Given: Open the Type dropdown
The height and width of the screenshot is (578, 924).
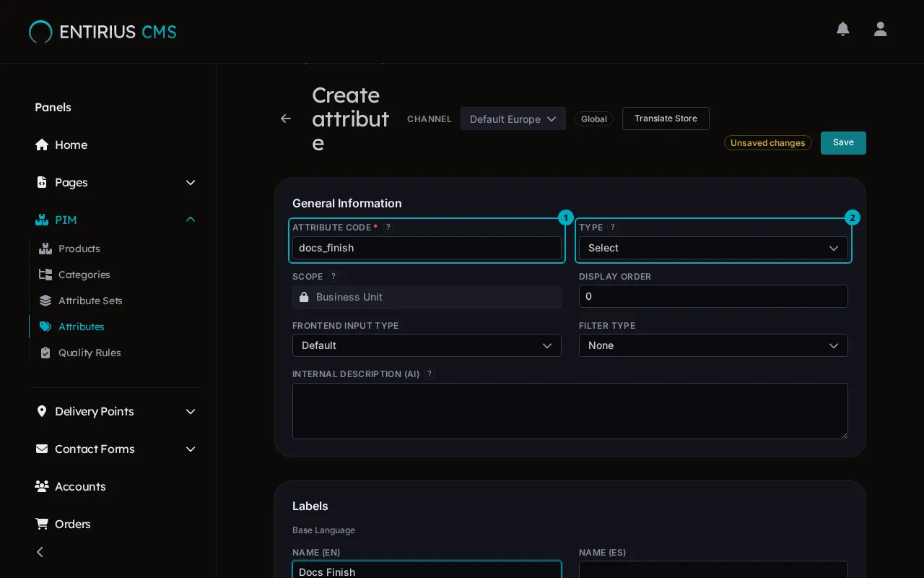Looking at the screenshot, I should click(x=713, y=248).
